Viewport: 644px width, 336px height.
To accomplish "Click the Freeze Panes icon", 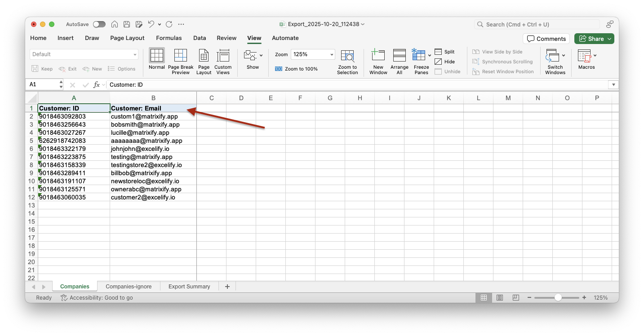I will pos(418,55).
